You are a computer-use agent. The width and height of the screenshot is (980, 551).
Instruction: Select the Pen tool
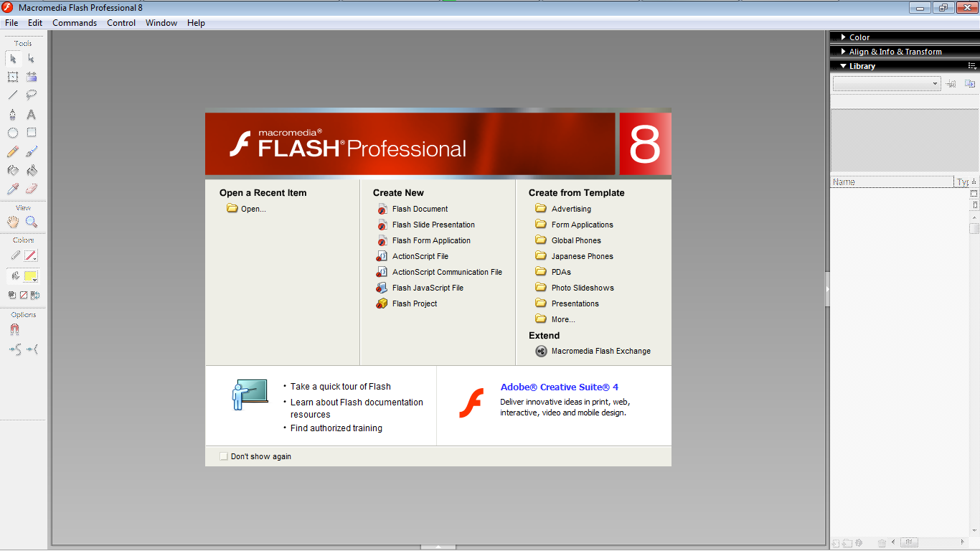click(x=13, y=114)
